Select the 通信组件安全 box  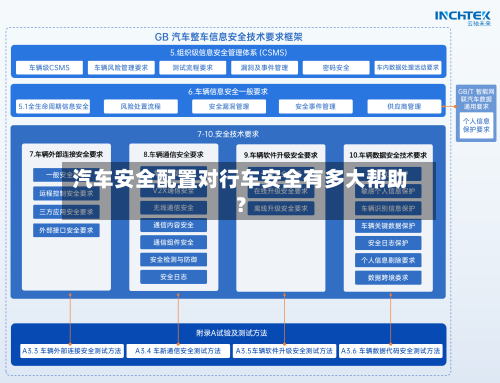click(173, 242)
